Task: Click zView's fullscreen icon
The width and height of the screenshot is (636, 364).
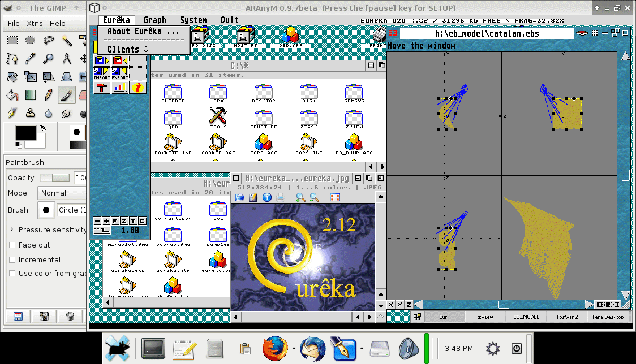Action: 334,197
